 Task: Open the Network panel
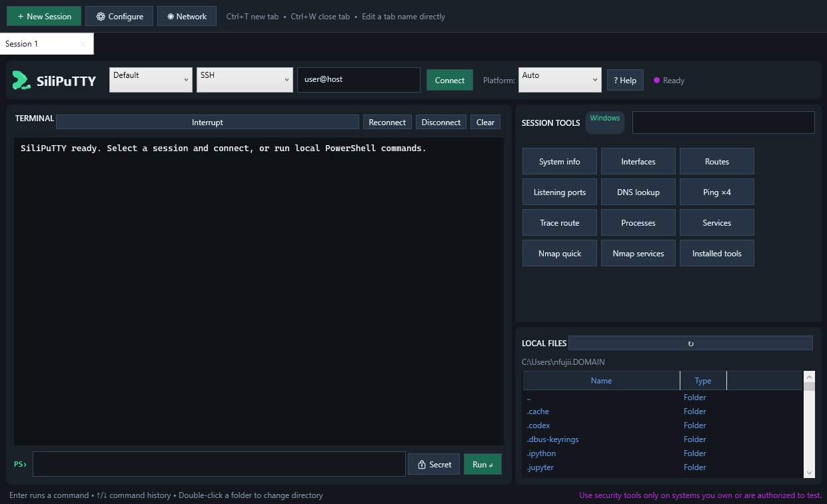[187, 16]
